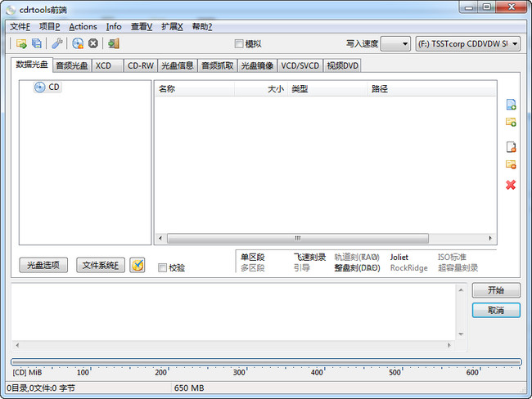
Task: Sort by the 名称 column header
Action: click(195, 89)
